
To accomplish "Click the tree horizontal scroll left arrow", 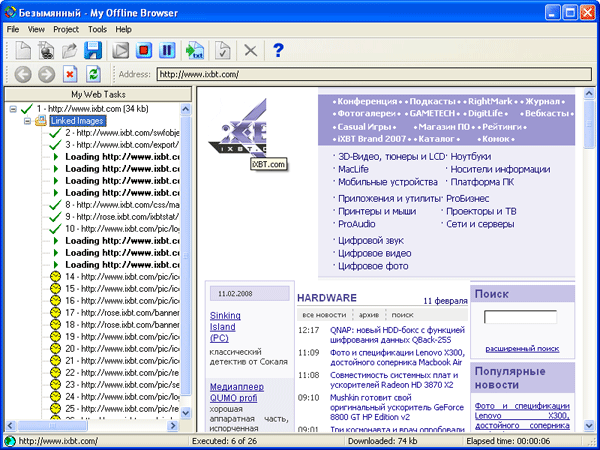I will (10, 425).
